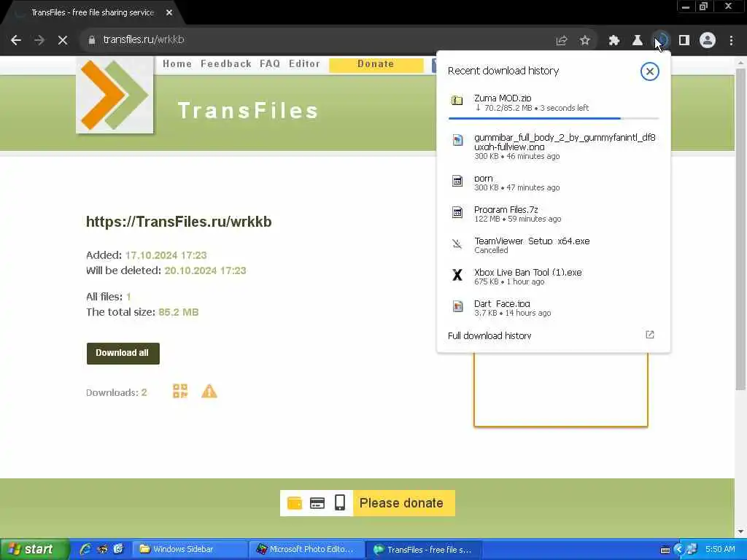This screenshot has height=560, width=747.
Task: Click the Download all button
Action: point(123,354)
